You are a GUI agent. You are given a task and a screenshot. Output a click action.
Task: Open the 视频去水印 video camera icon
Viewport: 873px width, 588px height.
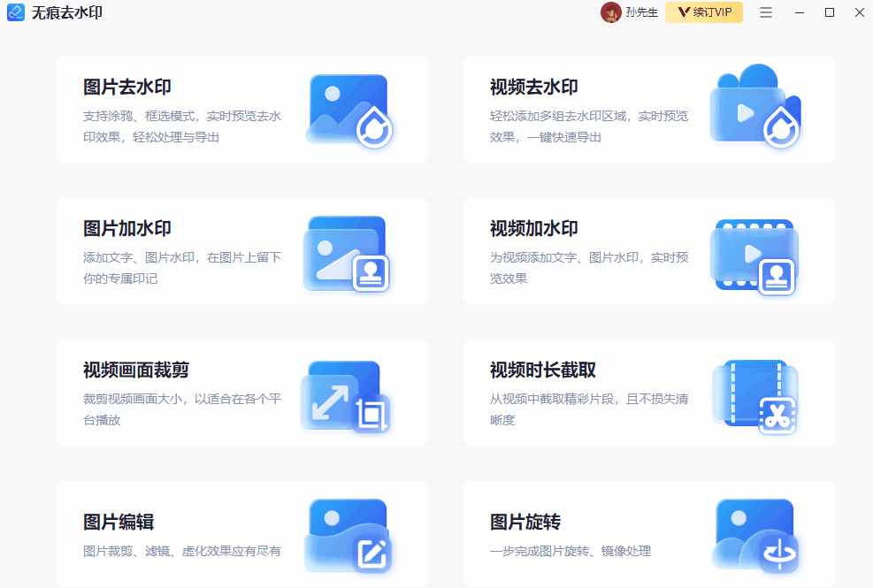coord(755,106)
